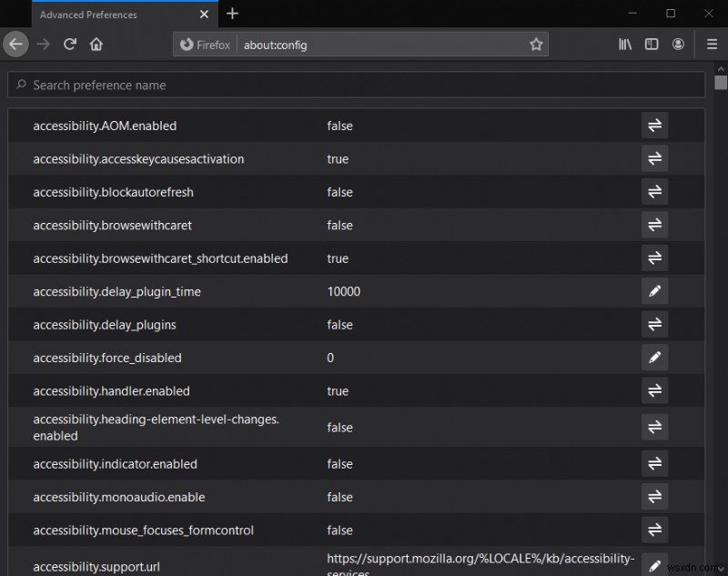Viewport: 728px width, 576px height.
Task: Go to the Home page icon
Action: 96,44
